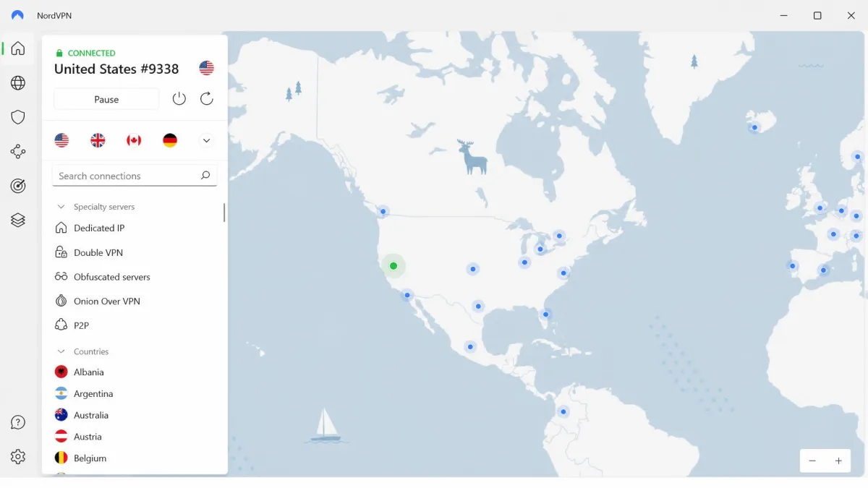Open Meshnet nodes icon in sidebar
The height and width of the screenshot is (488, 868).
coord(18,152)
